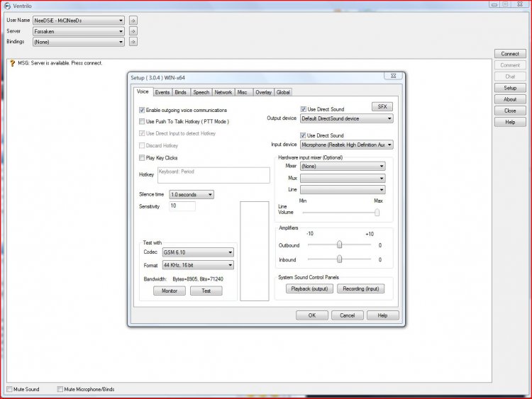
Task: Switch to the Binds tab
Action: 180,92
